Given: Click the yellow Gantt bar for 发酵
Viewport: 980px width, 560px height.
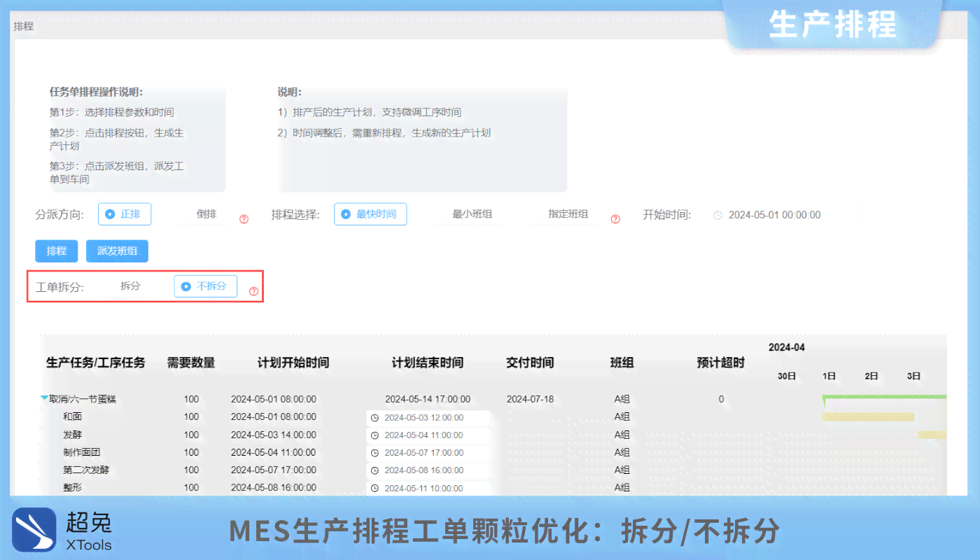Looking at the screenshot, I should point(932,435).
